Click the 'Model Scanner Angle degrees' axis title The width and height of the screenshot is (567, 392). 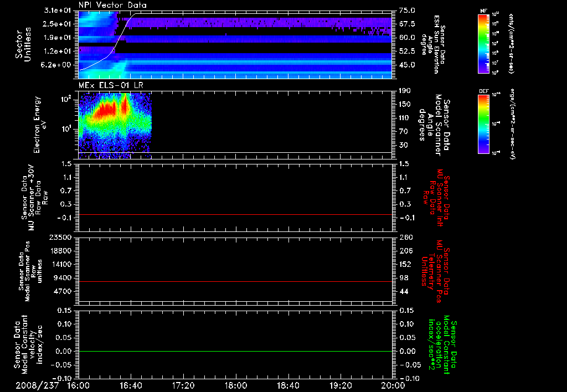[434, 125]
